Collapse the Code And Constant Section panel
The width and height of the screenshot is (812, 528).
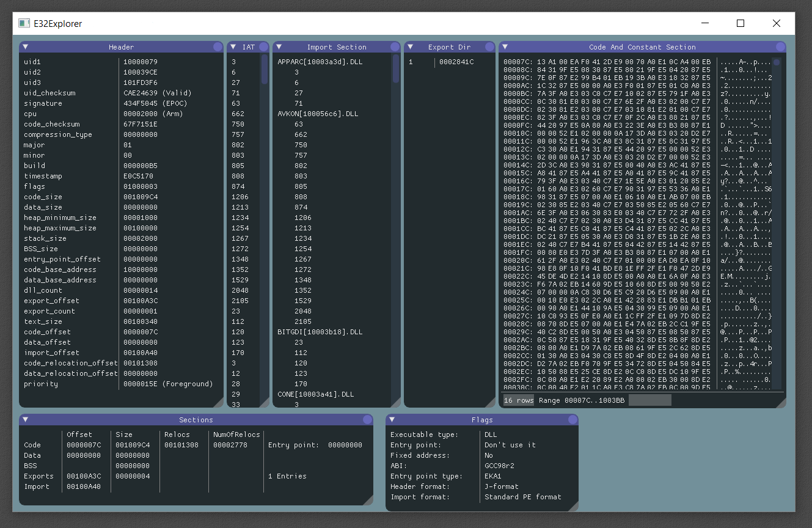click(505, 46)
